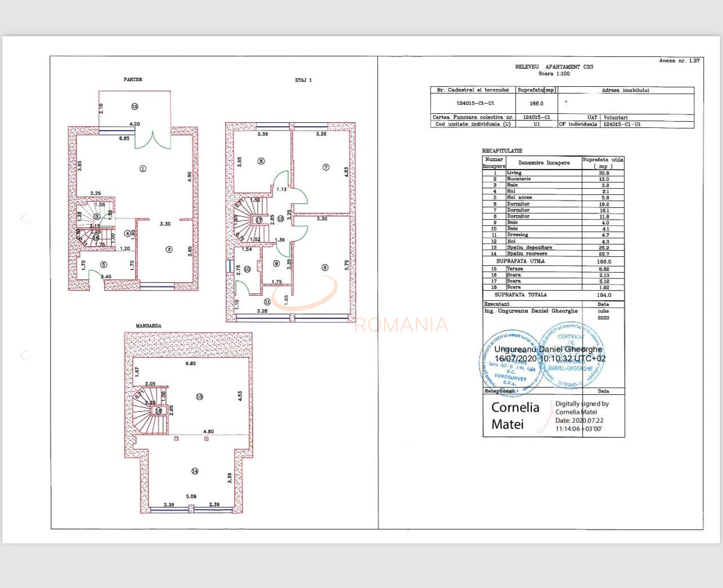Click the RELEVEU APARTAMENT C33 heading
723x588 pixels.
(x=554, y=67)
